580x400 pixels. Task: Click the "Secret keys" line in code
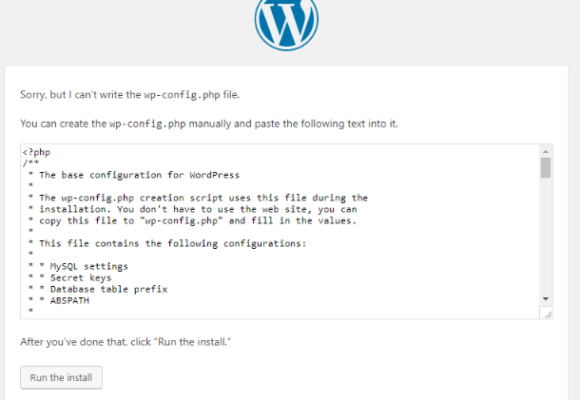[81, 278]
